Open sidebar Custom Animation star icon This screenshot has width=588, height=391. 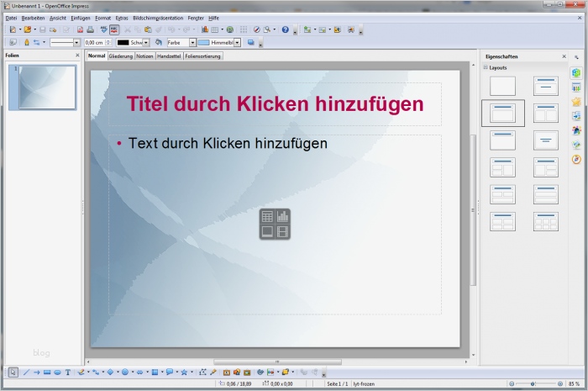[576, 102]
